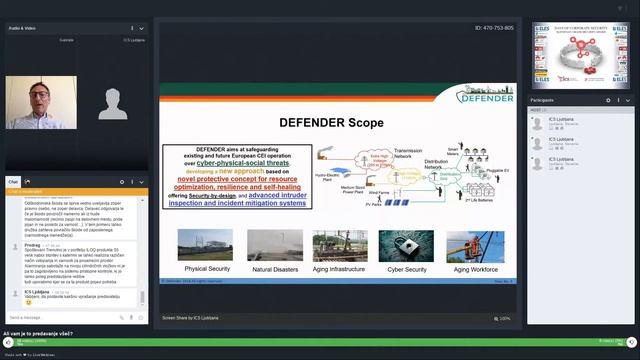The width and height of the screenshot is (640, 360).
Task: Click the DEFENDER logo on the slide
Action: point(484,94)
